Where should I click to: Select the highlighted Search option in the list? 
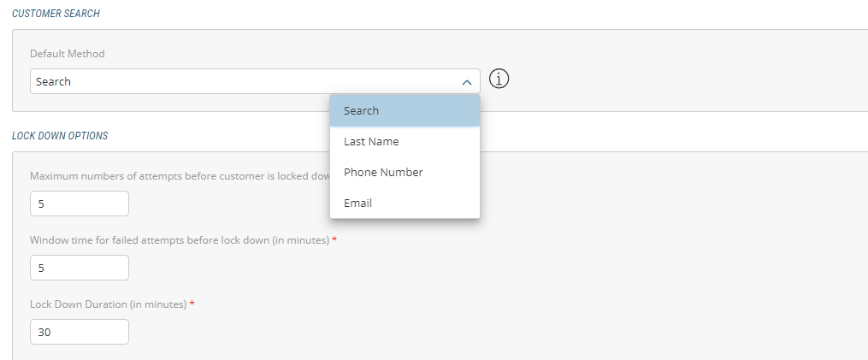click(x=404, y=110)
